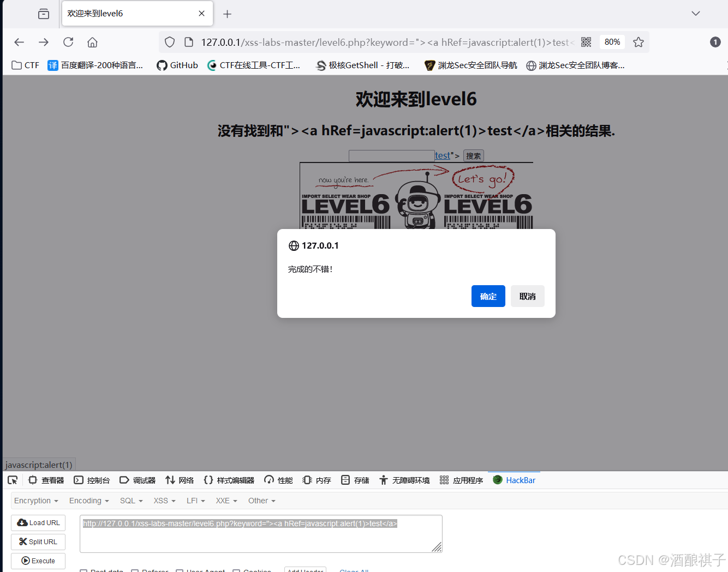The height and width of the screenshot is (572, 728).
Task: Switch to the 样式编辑器 style editor tab
Action: [x=229, y=480]
